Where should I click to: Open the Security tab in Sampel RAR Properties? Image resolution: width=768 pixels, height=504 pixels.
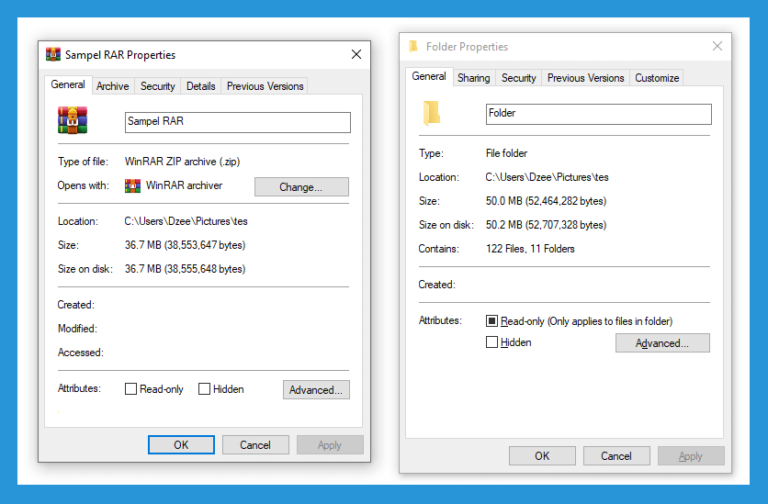[x=158, y=86]
